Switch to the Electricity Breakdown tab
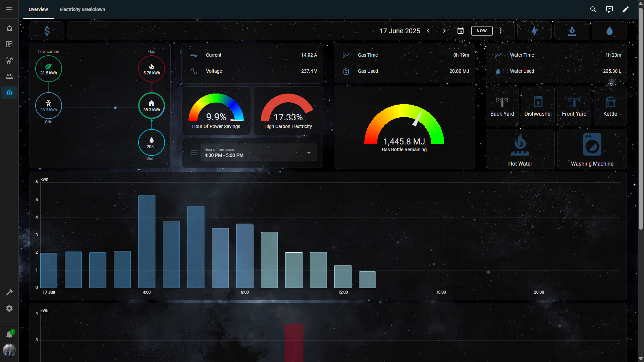Screen dimensions: 644x362 click(82, 9)
